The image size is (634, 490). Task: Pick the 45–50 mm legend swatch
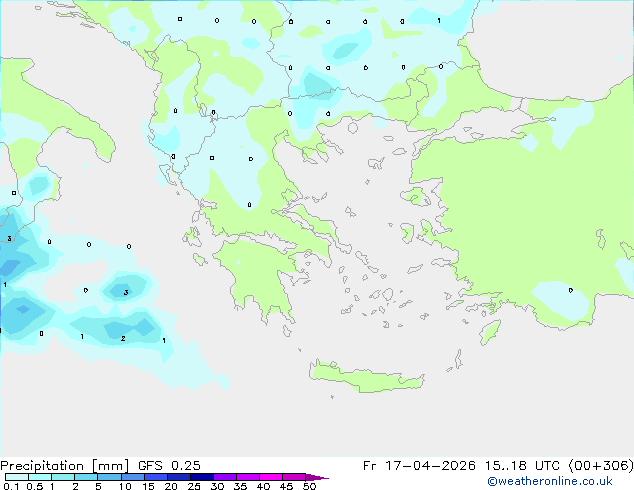pos(294,477)
